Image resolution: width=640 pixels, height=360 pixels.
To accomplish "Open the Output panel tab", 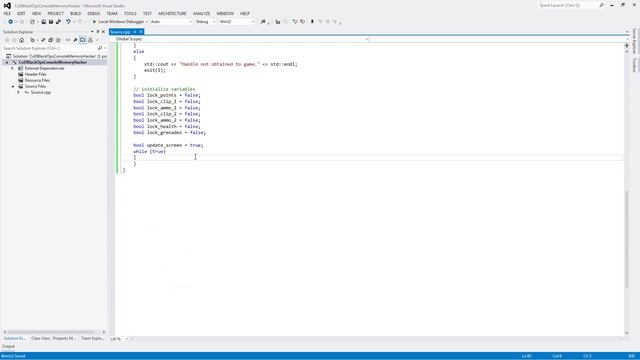I will click(8, 346).
